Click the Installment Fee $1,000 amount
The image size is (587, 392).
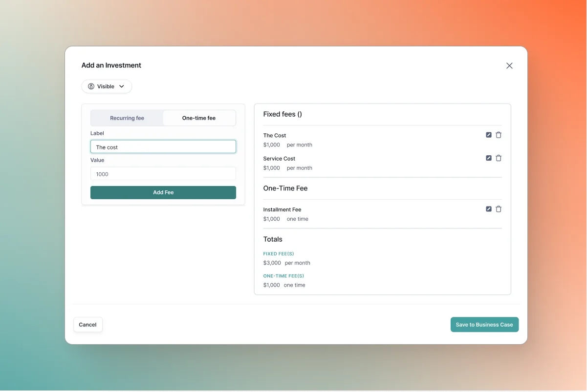pyautogui.click(x=272, y=219)
